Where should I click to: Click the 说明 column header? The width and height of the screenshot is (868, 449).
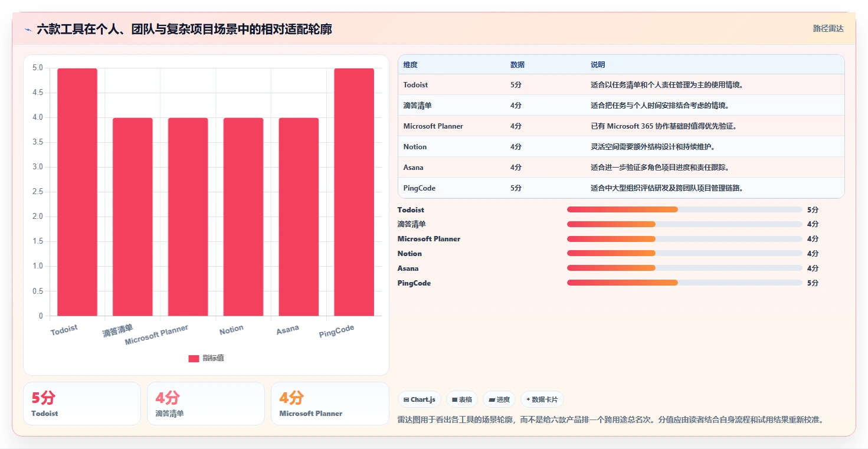(x=598, y=65)
